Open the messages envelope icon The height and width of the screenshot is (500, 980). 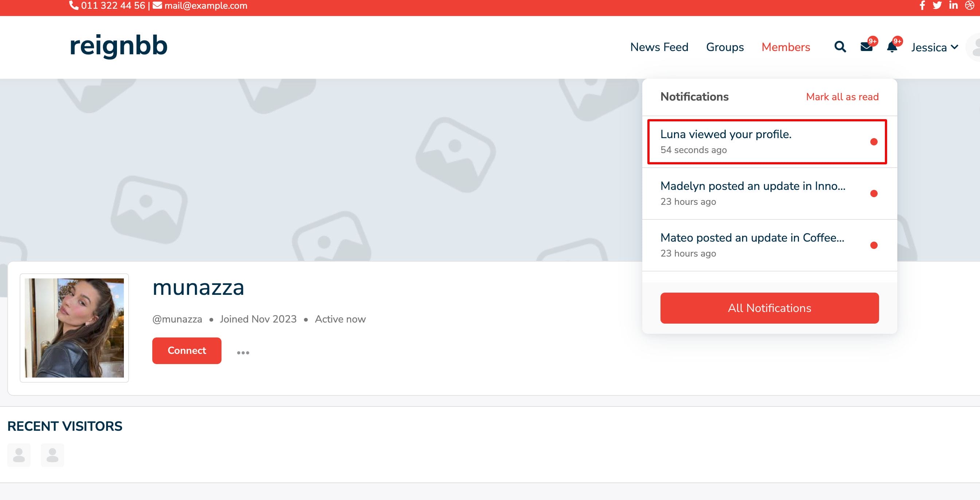coord(866,47)
